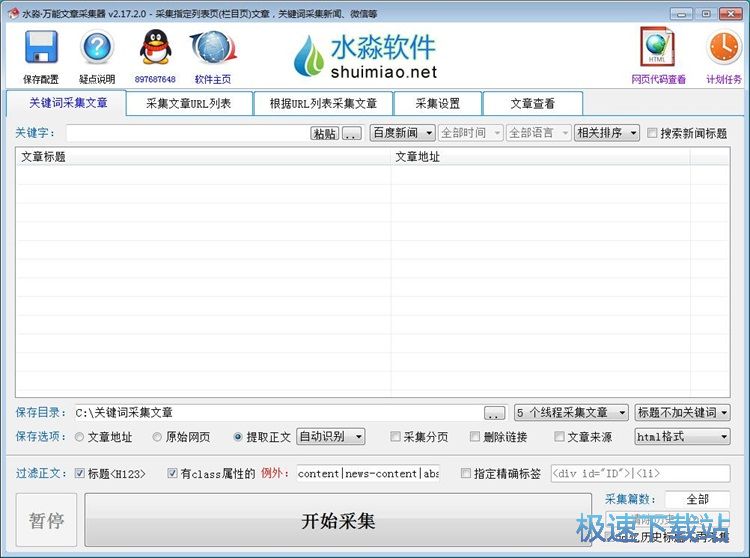Open the help question mark icon
The width and height of the screenshot is (750, 558).
coord(97,47)
